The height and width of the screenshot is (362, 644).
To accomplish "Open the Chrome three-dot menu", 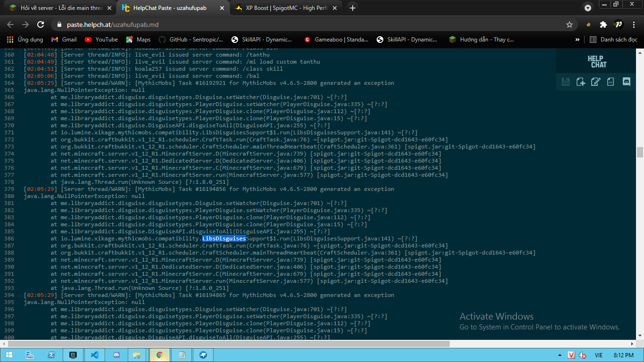I will [633, 25].
